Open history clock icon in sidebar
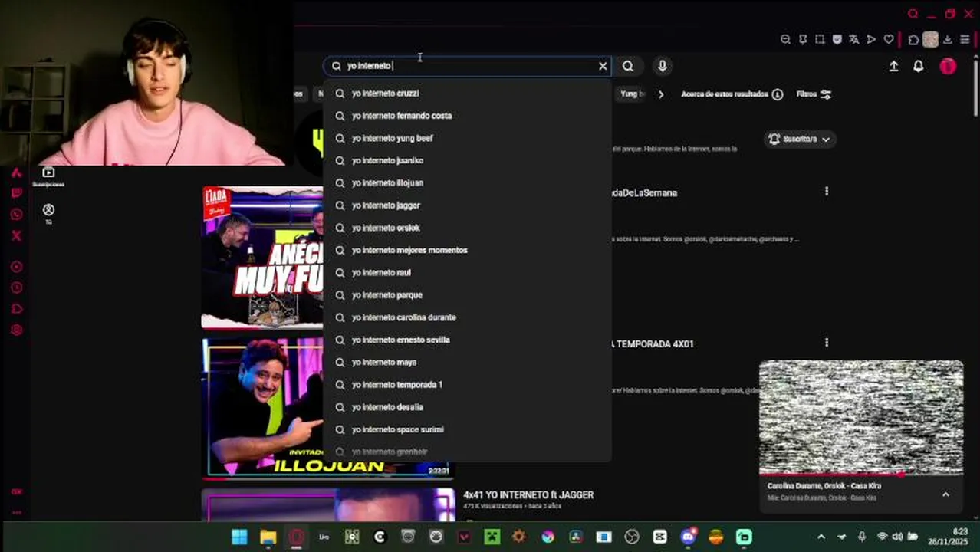Image resolution: width=980 pixels, height=552 pixels. pyautogui.click(x=16, y=288)
